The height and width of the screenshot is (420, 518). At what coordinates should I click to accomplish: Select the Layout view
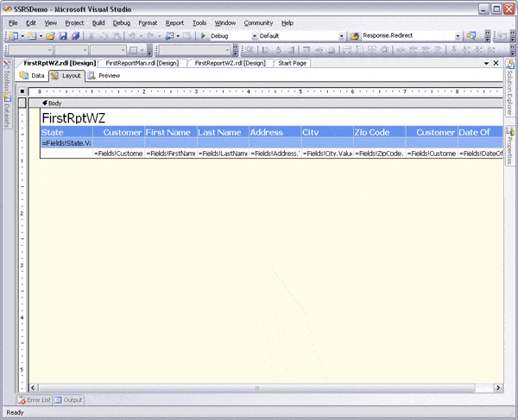(x=66, y=76)
